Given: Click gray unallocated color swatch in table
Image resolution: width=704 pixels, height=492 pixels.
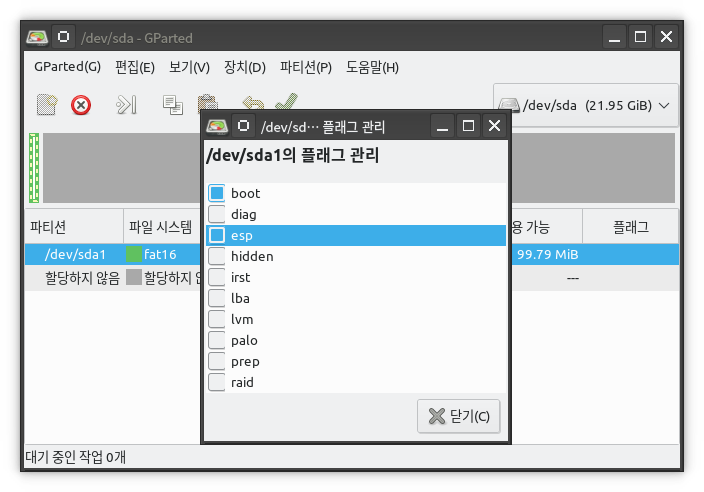Looking at the screenshot, I should click(134, 277).
